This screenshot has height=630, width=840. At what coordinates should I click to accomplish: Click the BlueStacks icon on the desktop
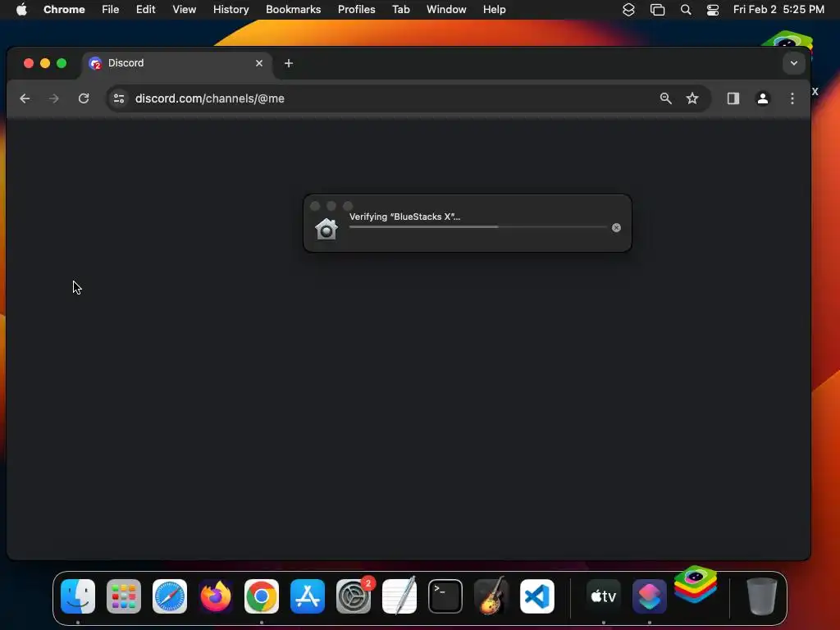click(x=787, y=40)
